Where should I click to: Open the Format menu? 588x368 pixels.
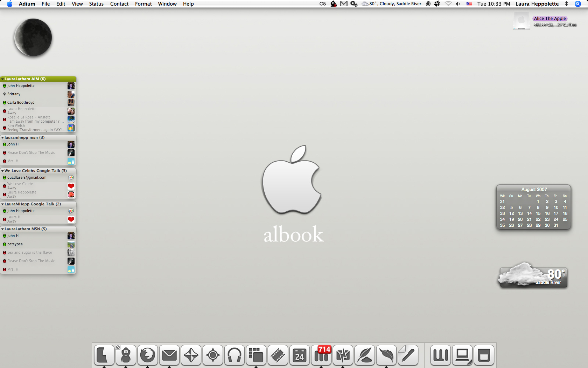(x=143, y=4)
